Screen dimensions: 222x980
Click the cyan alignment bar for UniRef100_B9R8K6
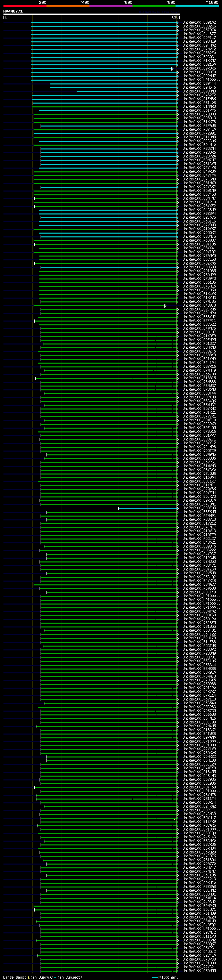click(102, 68)
